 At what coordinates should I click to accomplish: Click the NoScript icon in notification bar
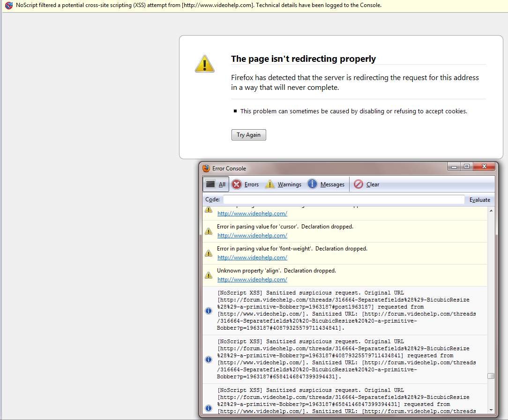[x=9, y=5]
